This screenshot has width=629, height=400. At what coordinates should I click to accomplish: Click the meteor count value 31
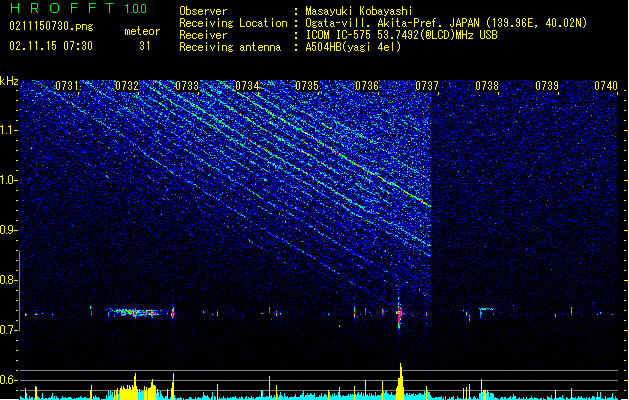[x=145, y=46]
